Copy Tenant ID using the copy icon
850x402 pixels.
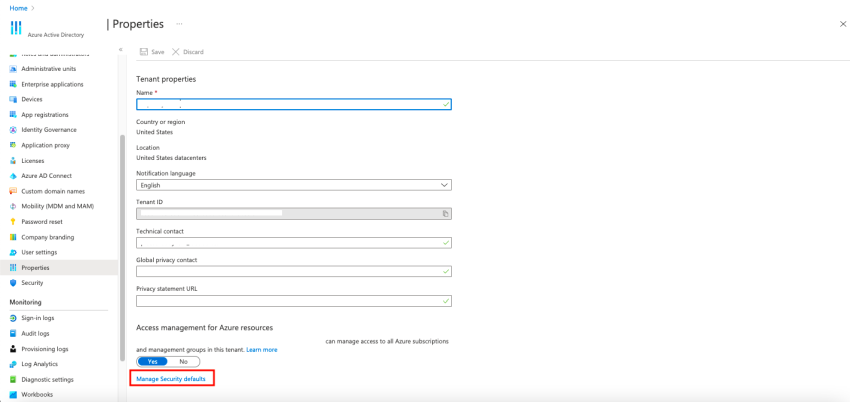pyautogui.click(x=446, y=214)
